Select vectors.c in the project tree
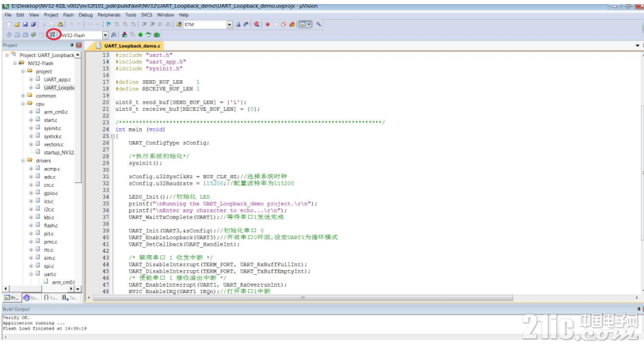Image resolution: width=644 pixels, height=347 pixels. [x=53, y=144]
